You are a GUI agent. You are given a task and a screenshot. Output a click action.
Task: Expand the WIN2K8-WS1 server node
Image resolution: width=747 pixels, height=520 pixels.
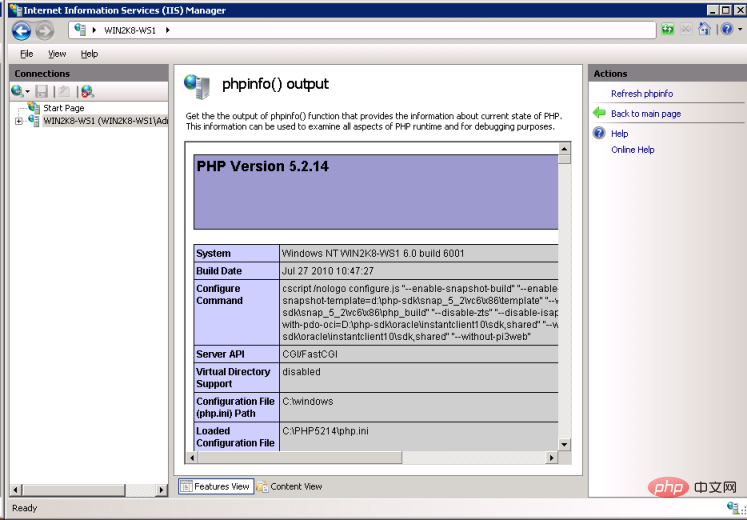point(19,121)
